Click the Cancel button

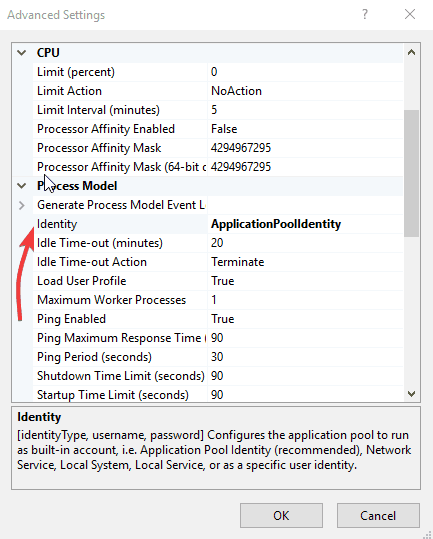(378, 515)
